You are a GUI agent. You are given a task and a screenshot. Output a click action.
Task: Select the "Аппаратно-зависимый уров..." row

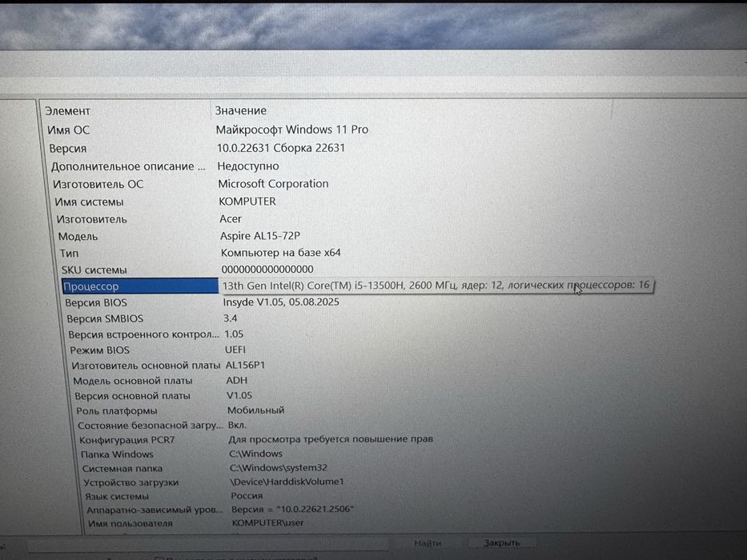155,510
